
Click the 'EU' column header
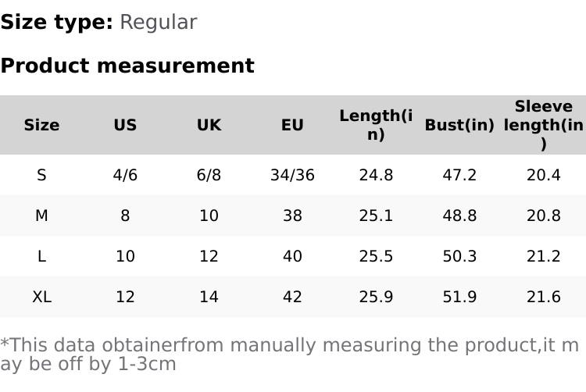click(x=292, y=125)
